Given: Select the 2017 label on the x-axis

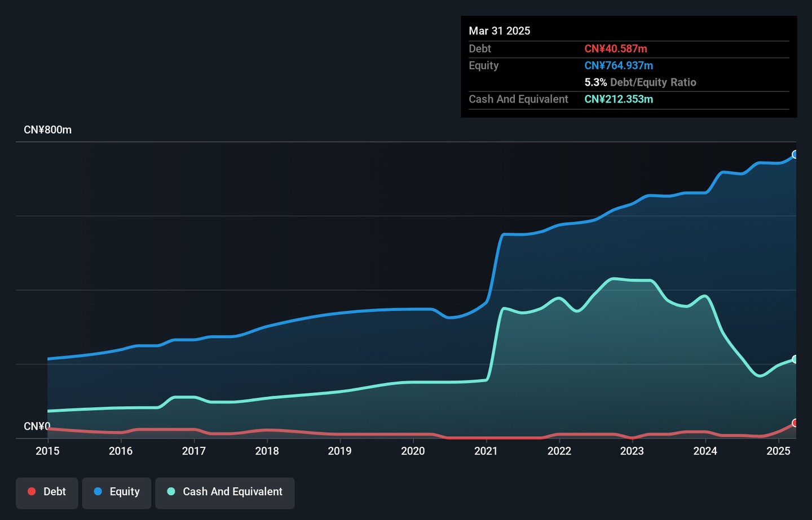Looking at the screenshot, I should [x=193, y=451].
